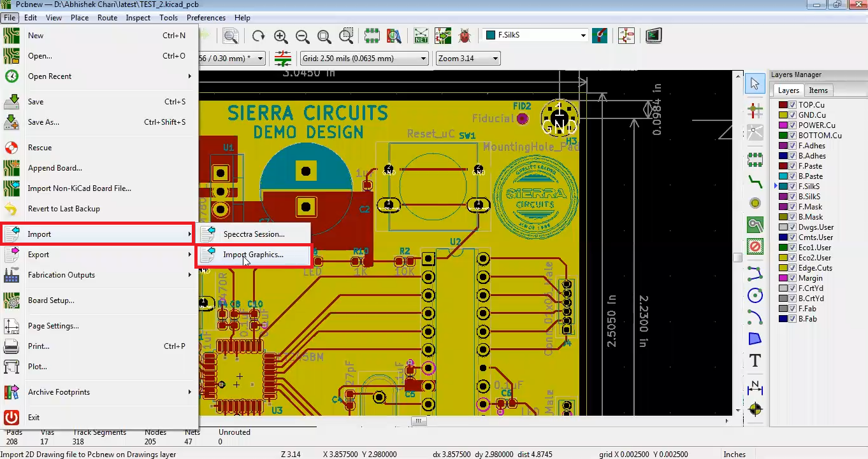Choose Import Non-KiCad Board File

pos(99,188)
